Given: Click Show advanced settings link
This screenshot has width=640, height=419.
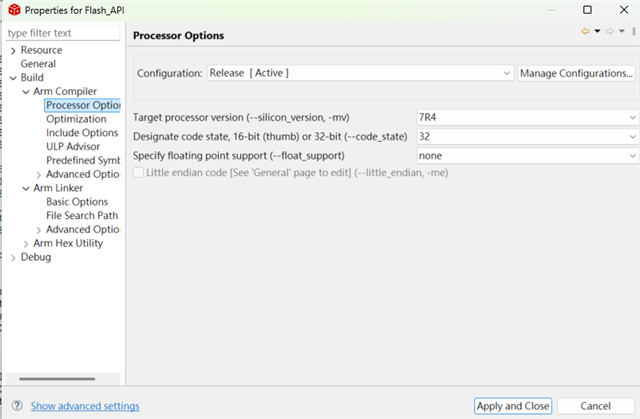Looking at the screenshot, I should tap(85, 406).
